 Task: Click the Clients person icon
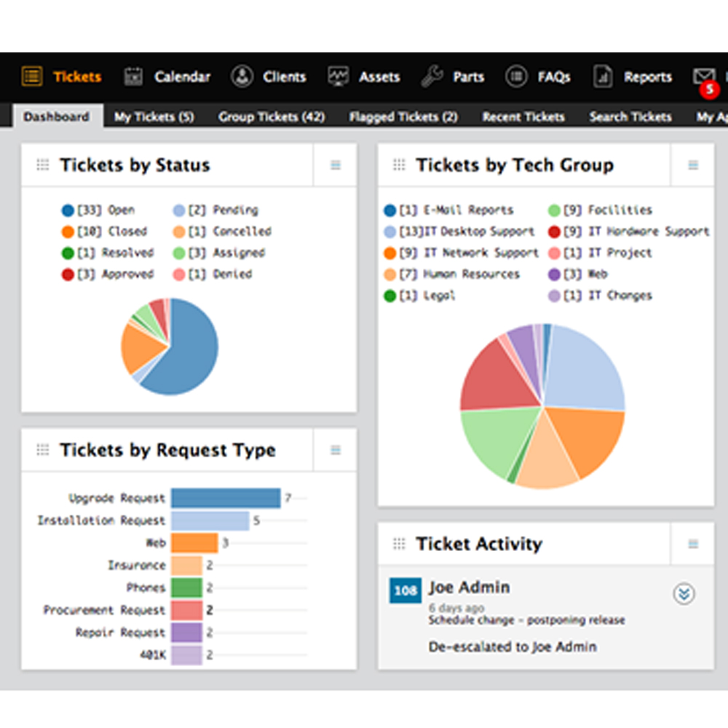pyautogui.click(x=242, y=76)
